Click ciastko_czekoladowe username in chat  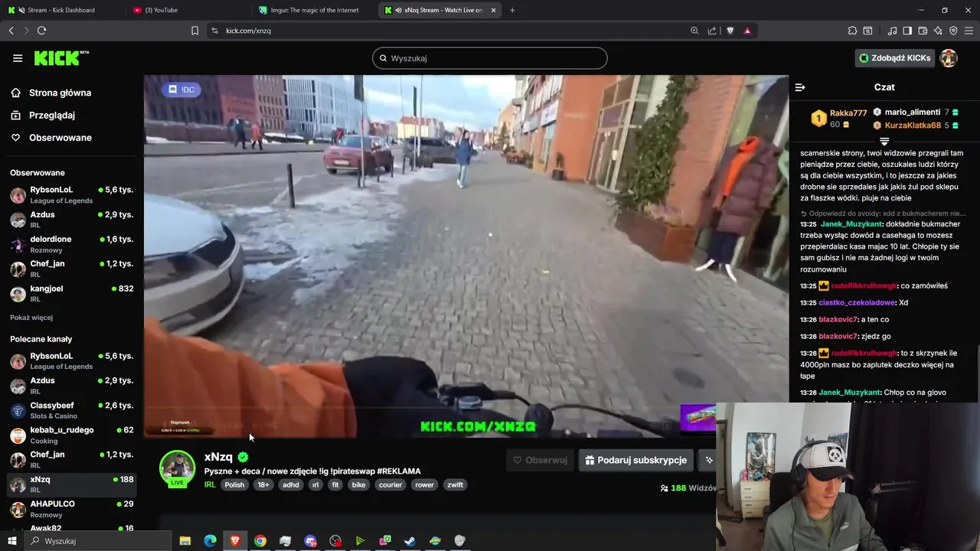[x=857, y=303]
